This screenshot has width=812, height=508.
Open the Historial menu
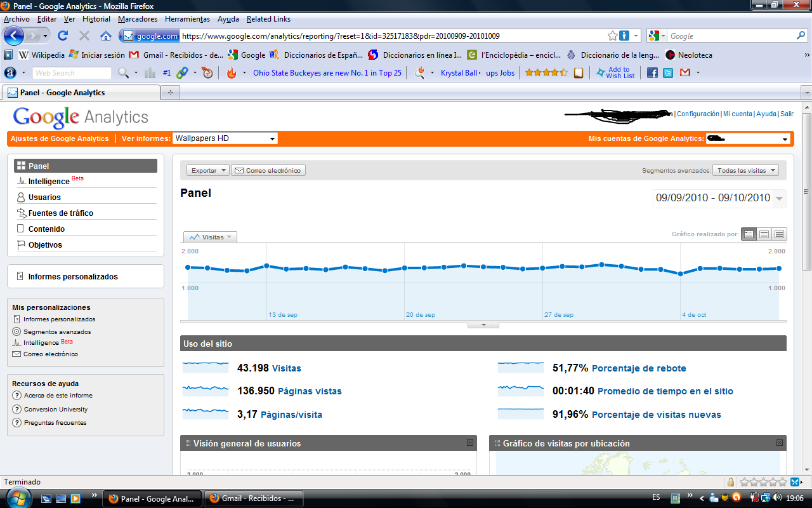click(x=96, y=19)
